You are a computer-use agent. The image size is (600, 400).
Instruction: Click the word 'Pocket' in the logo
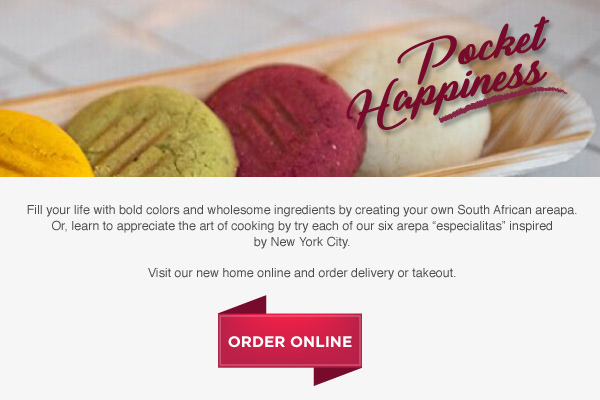point(474,48)
